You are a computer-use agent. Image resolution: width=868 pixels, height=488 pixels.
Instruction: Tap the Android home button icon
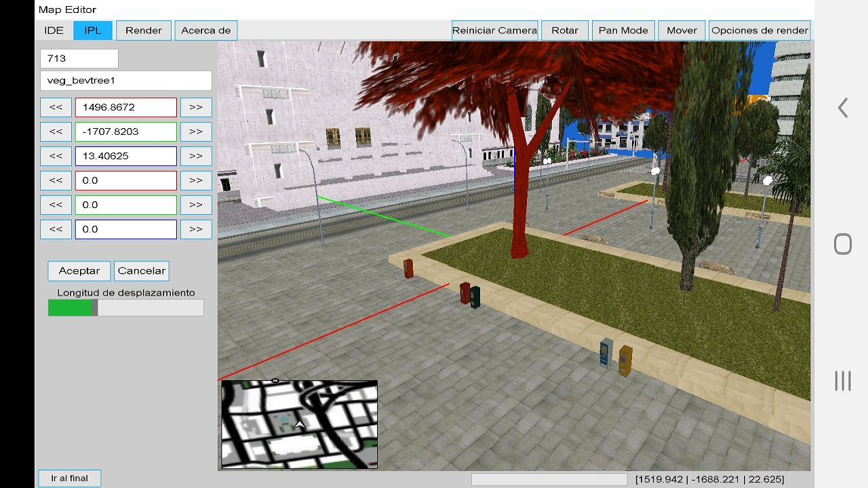click(842, 244)
